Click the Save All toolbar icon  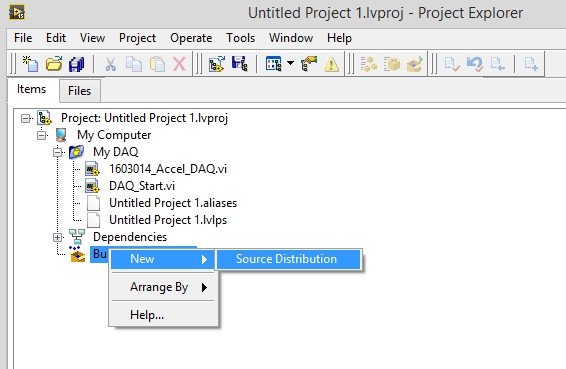point(77,64)
